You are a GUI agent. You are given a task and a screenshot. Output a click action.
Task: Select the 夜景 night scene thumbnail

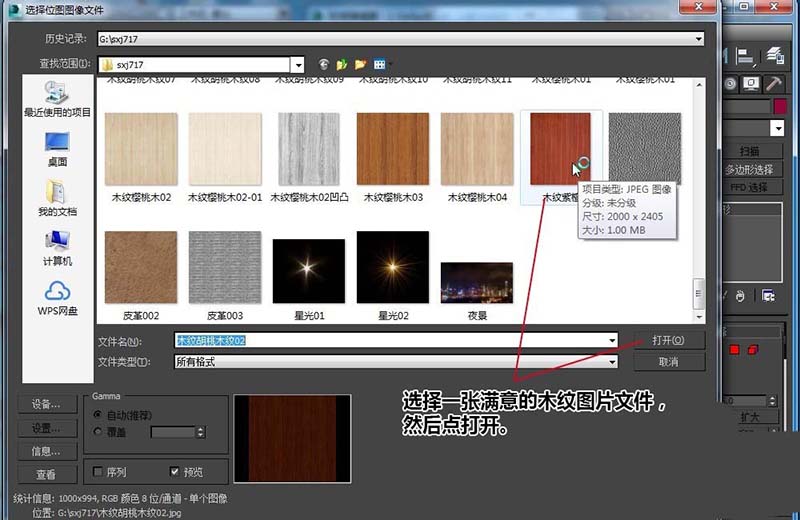[x=477, y=283]
